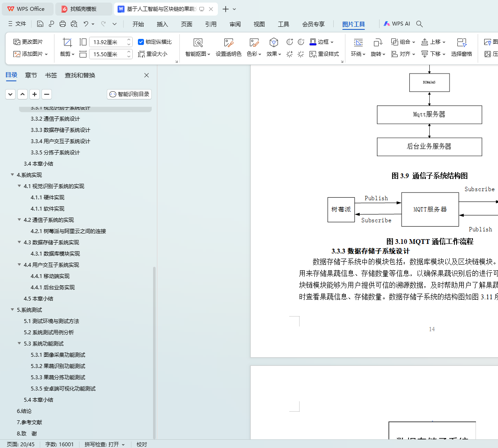The image size is (498, 448).
Task: Click Change Picture (更改图片)
Action: pos(28,42)
